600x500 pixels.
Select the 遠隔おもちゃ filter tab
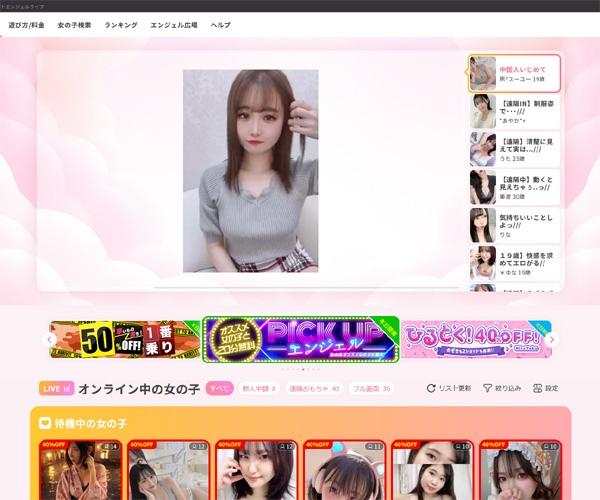pyautogui.click(x=314, y=388)
